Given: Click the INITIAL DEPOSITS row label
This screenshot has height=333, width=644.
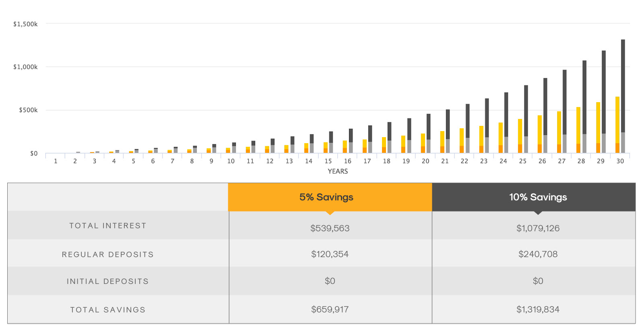Looking at the screenshot, I should pyautogui.click(x=108, y=282).
